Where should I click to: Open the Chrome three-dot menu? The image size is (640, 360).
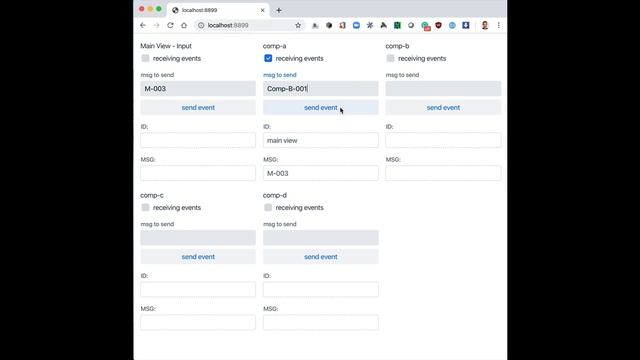pos(498,25)
